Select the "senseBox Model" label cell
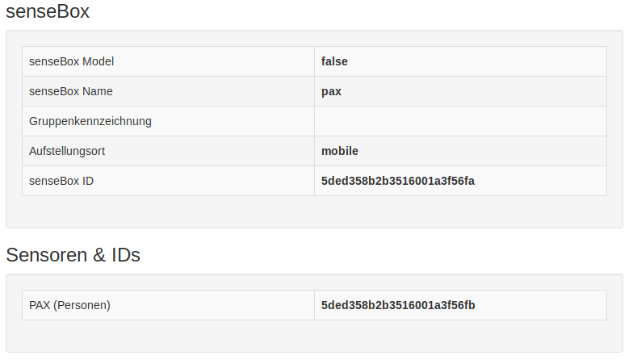 pos(168,61)
